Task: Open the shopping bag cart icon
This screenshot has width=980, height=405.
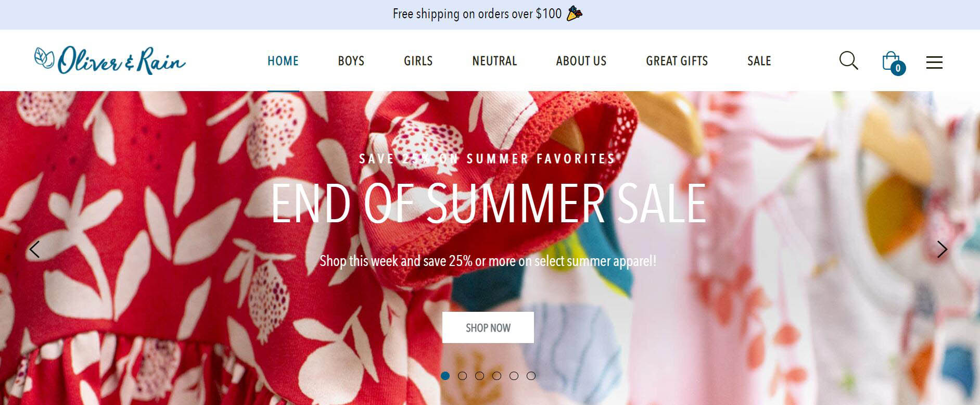Action: click(x=891, y=61)
